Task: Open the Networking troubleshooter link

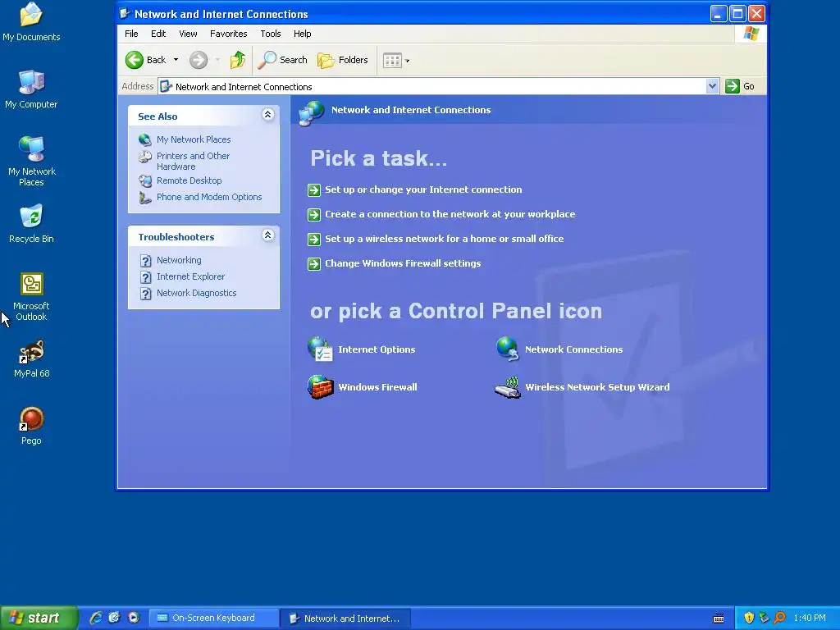Action: [179, 260]
